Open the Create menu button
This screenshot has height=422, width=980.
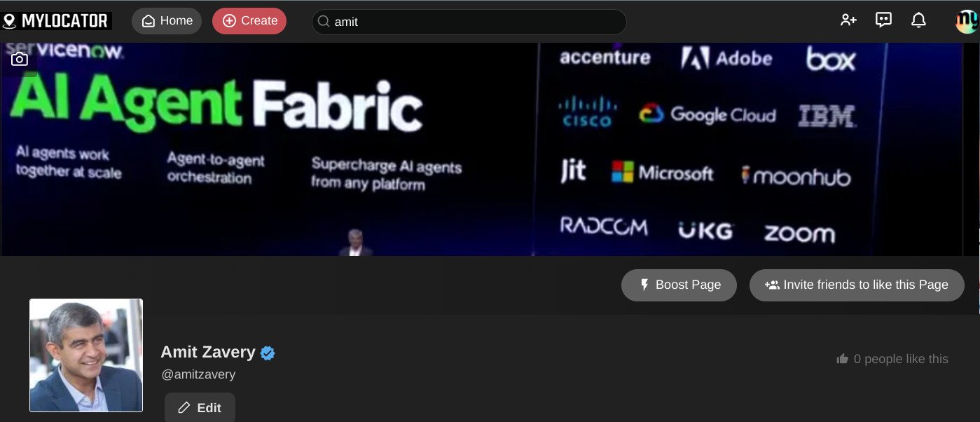(249, 21)
